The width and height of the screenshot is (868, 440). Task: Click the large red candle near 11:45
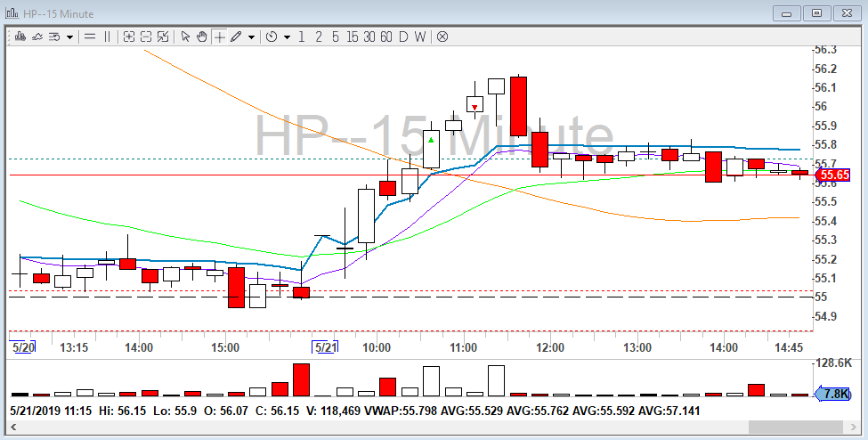[519, 106]
